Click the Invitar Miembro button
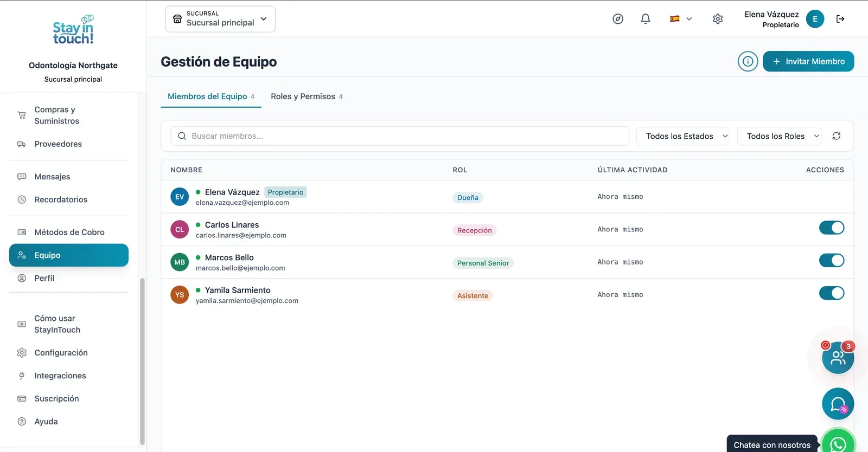This screenshot has height=452, width=868. pyautogui.click(x=808, y=61)
